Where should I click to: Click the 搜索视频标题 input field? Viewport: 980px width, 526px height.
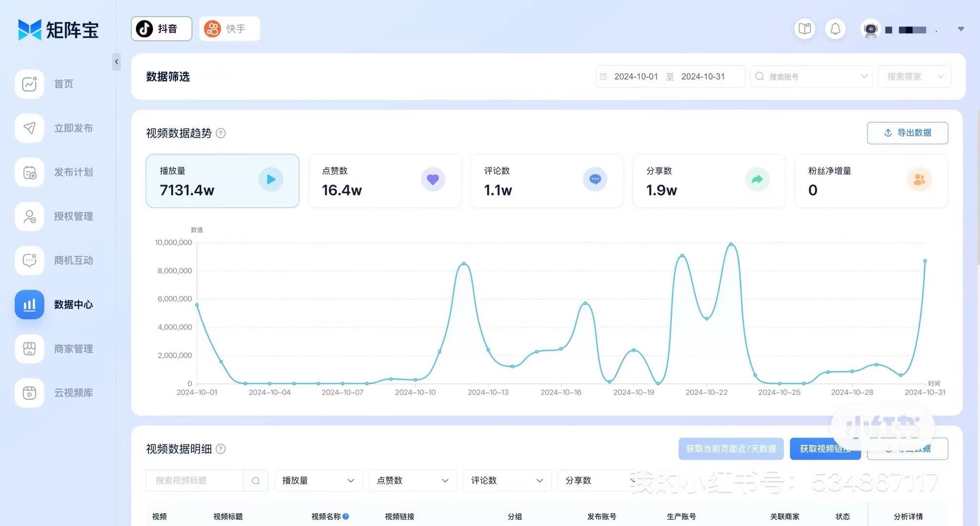(195, 481)
